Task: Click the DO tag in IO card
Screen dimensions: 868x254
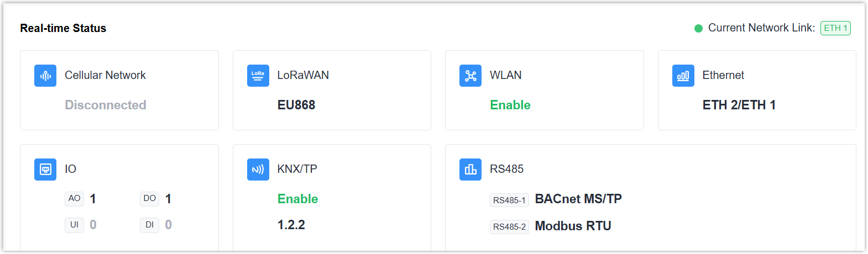Action: (149, 199)
